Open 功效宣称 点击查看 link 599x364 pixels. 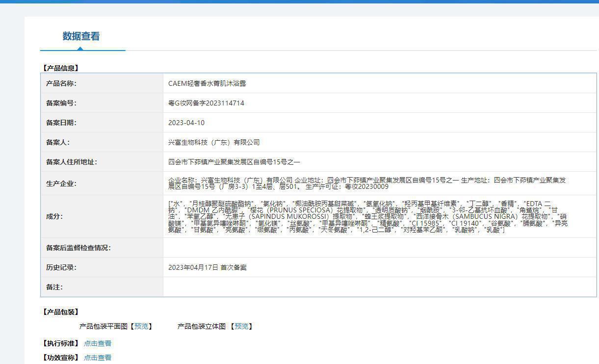98,358
